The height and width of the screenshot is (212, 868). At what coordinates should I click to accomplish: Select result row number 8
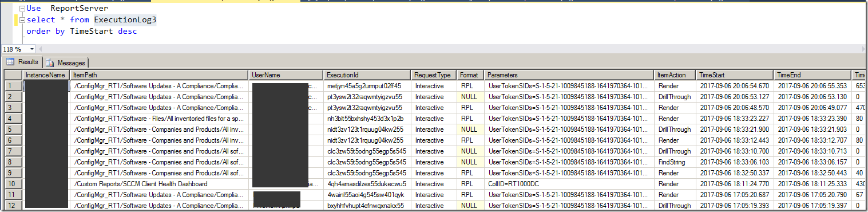point(13,162)
